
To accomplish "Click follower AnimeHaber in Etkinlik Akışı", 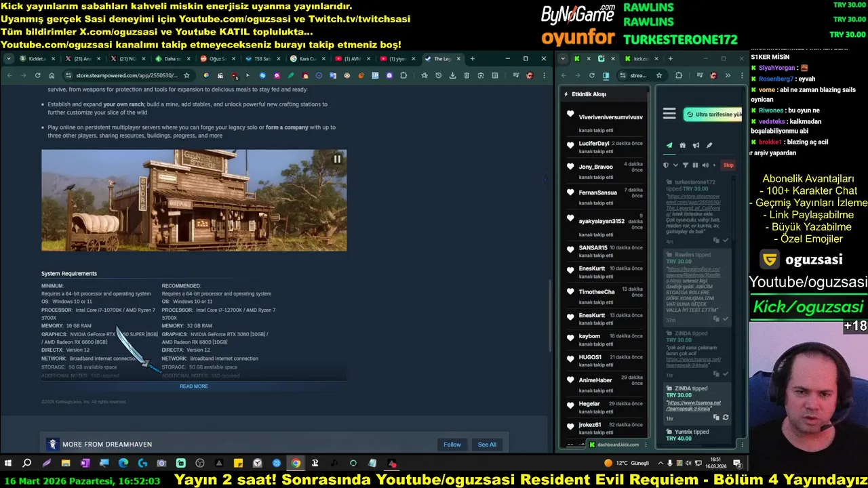I will tap(595, 380).
